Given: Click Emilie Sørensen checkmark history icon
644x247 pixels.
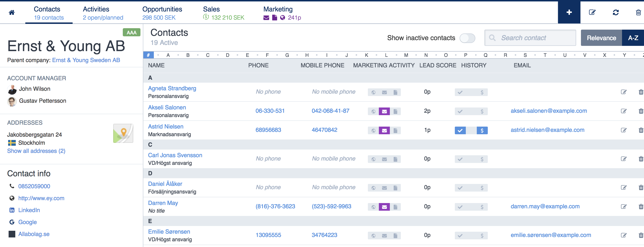Looking at the screenshot, I should [x=460, y=236].
